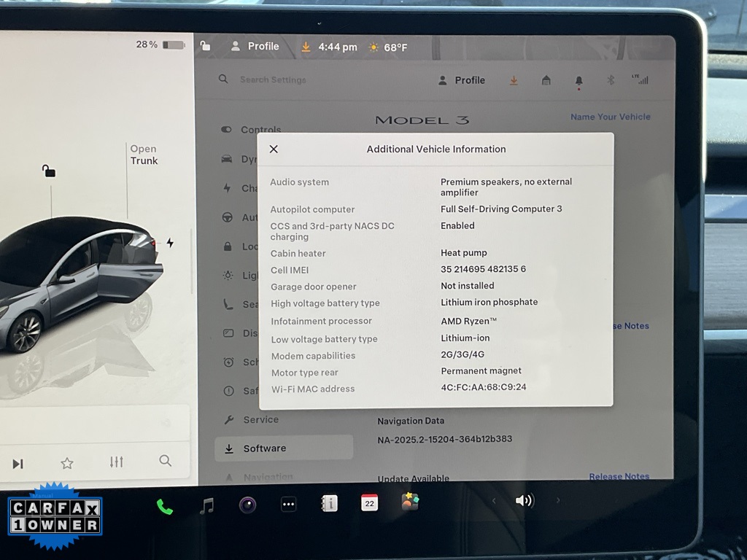
Task: Tap the charge port lightning icon
Action: [170, 243]
